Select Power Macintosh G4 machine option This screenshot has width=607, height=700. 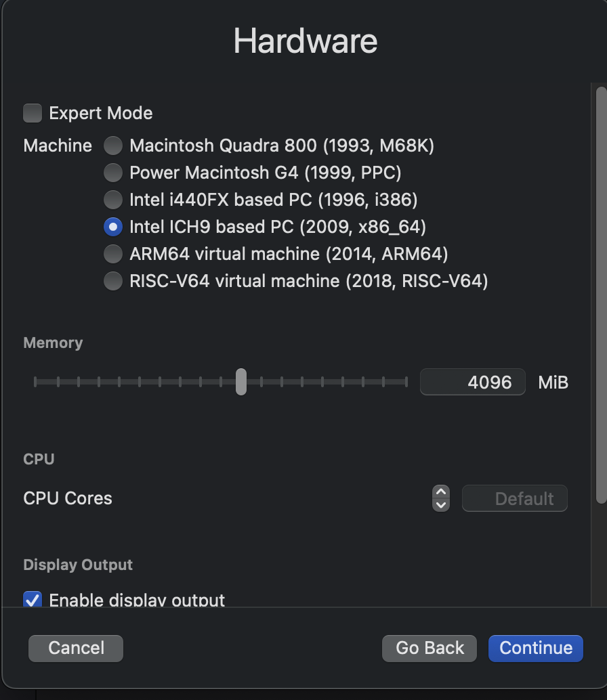pyautogui.click(x=113, y=173)
